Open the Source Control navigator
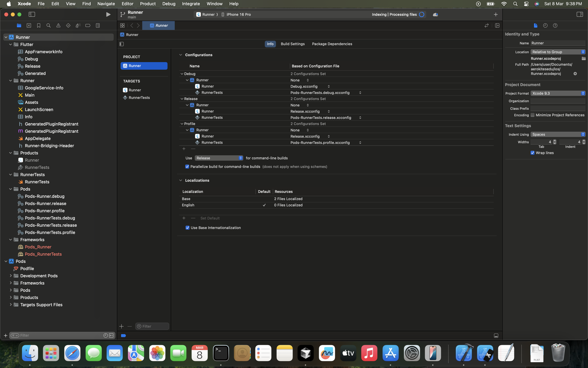 (x=29, y=26)
